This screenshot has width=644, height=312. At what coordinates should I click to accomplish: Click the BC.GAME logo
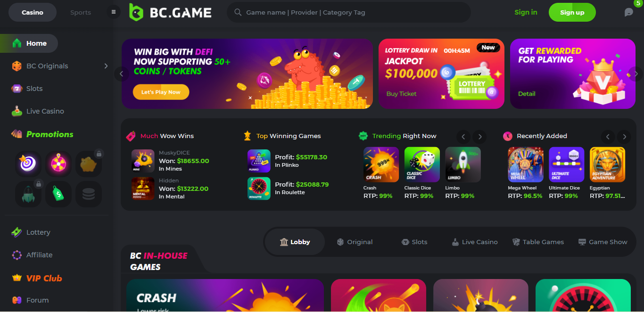coord(170,12)
